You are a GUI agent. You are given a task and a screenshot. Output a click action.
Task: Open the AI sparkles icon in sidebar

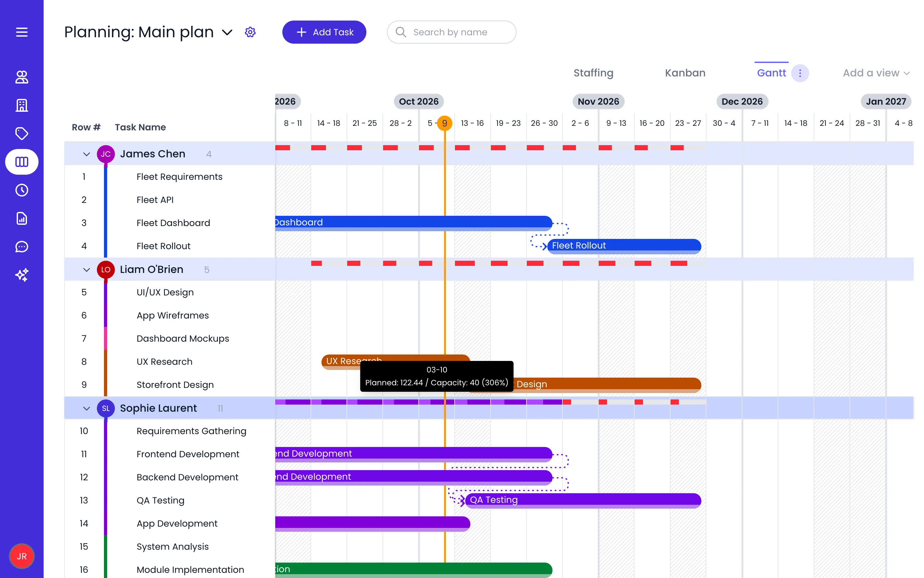22,275
